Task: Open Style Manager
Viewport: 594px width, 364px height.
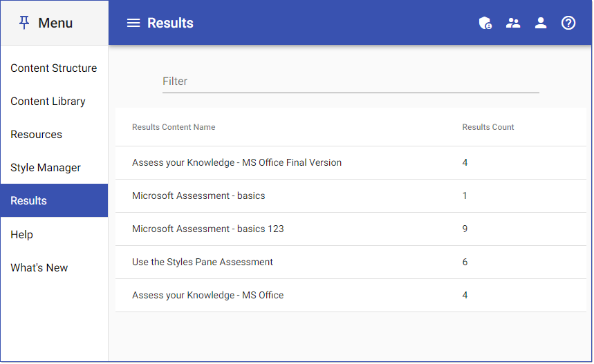Action: (54, 168)
